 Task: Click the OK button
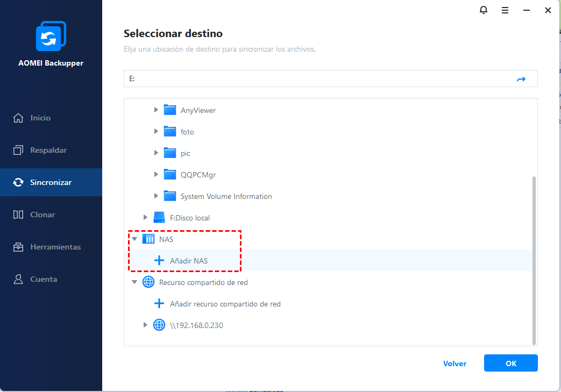(x=510, y=363)
